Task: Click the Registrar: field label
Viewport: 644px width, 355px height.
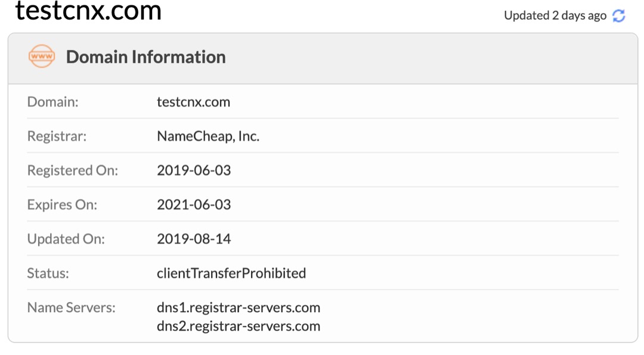Action: click(x=57, y=136)
